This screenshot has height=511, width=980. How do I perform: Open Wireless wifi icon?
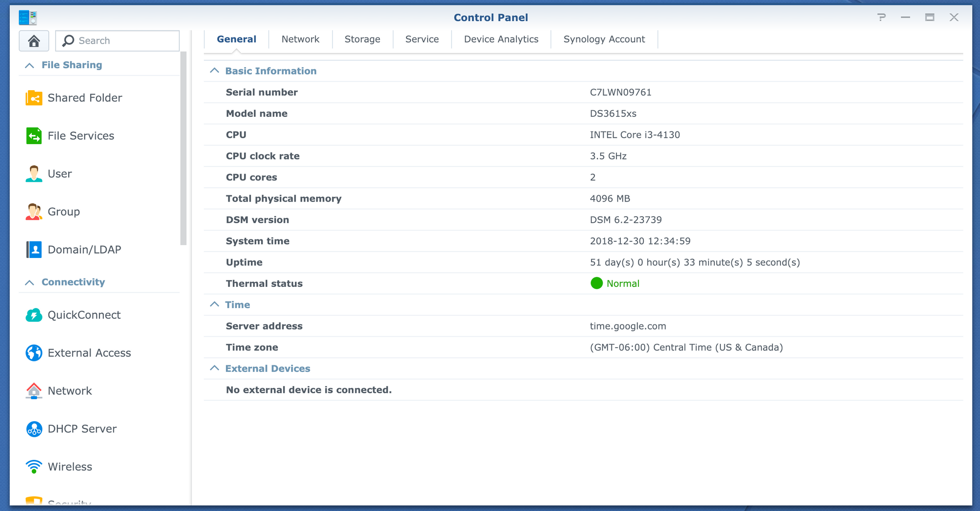point(34,467)
